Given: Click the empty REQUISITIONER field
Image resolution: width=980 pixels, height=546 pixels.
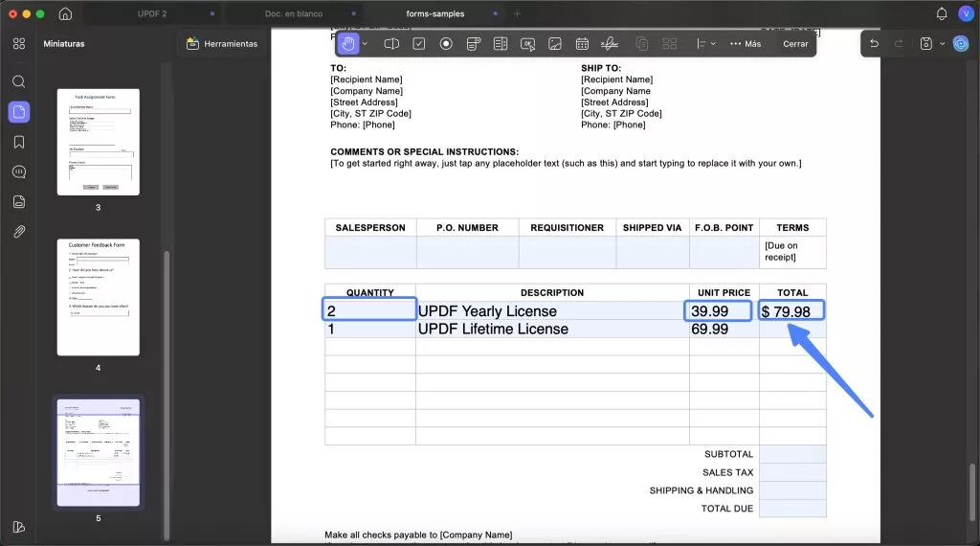Looking at the screenshot, I should pyautogui.click(x=567, y=252).
